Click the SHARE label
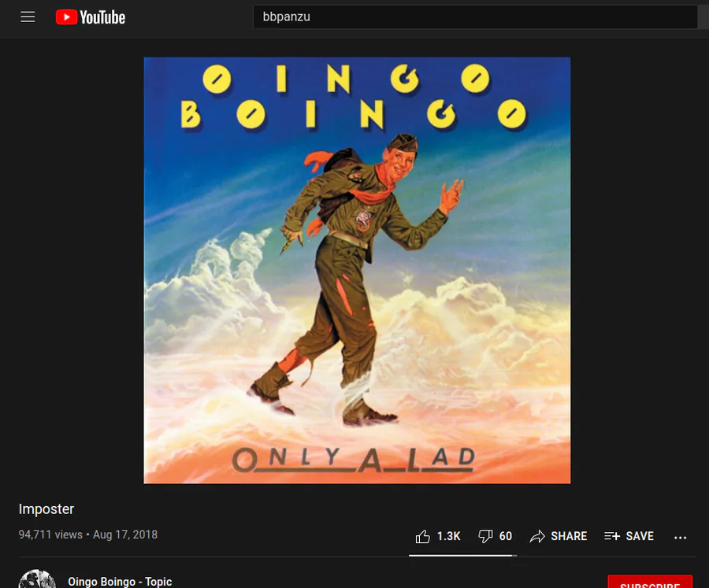The image size is (709, 588). pos(569,537)
